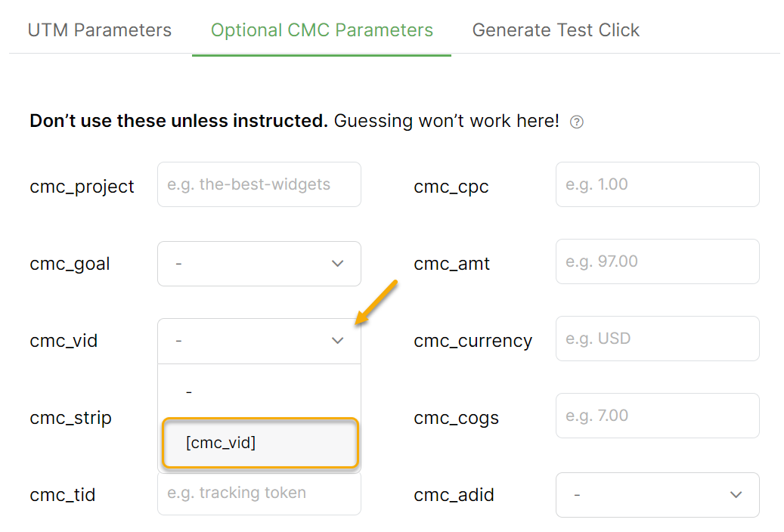This screenshot has height=532, width=784.
Task: Focus the cmc_cogs input field
Action: (x=657, y=416)
